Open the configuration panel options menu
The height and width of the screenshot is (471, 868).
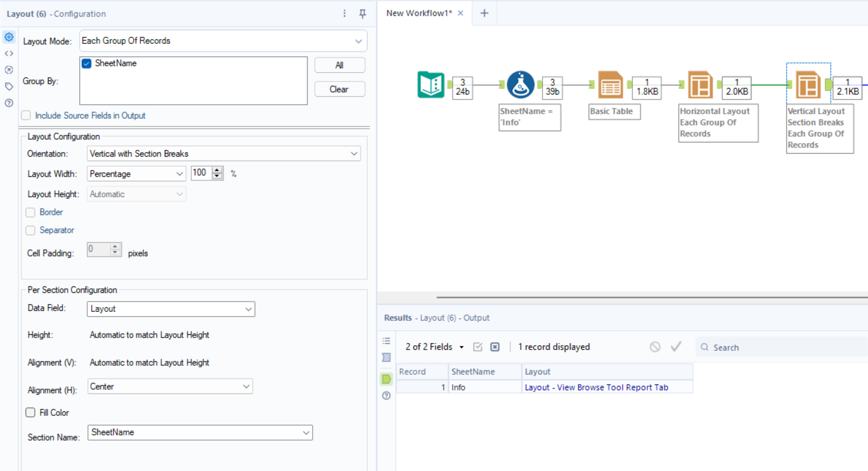344,13
